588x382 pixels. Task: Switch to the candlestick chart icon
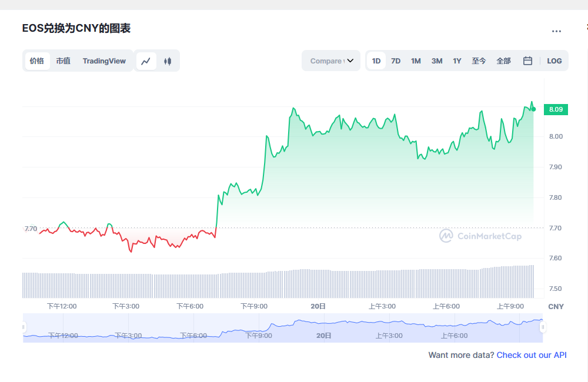168,61
